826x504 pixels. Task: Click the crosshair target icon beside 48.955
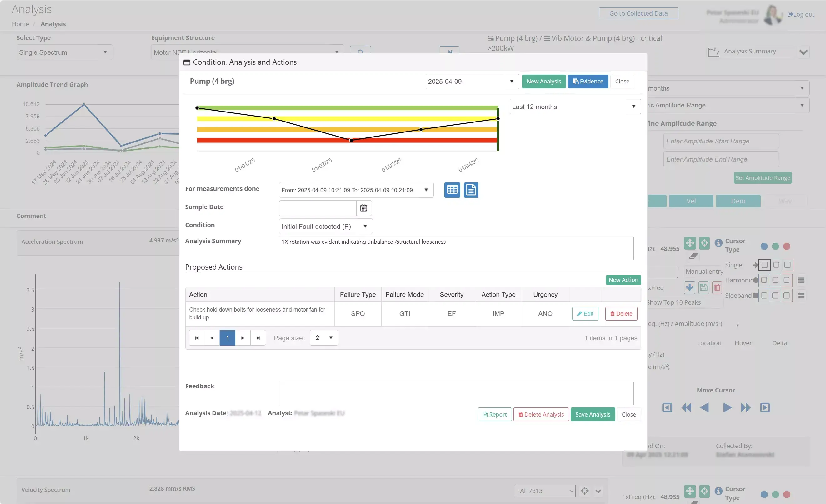[x=704, y=243]
